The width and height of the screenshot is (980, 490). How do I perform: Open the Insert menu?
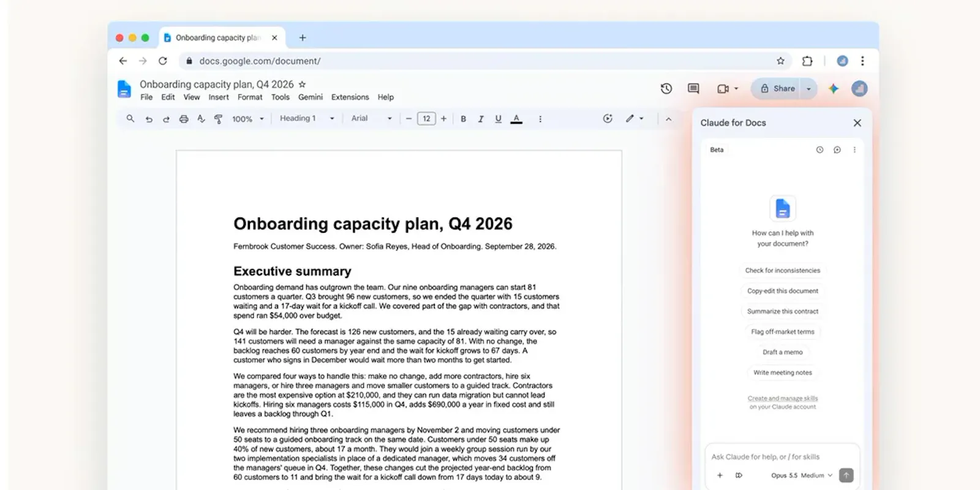pyautogui.click(x=219, y=97)
